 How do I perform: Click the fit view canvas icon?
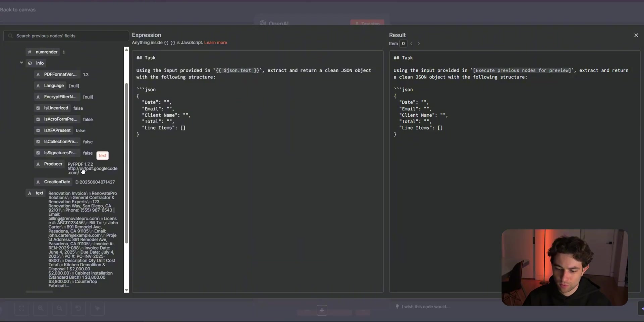pyautogui.click(x=22, y=308)
